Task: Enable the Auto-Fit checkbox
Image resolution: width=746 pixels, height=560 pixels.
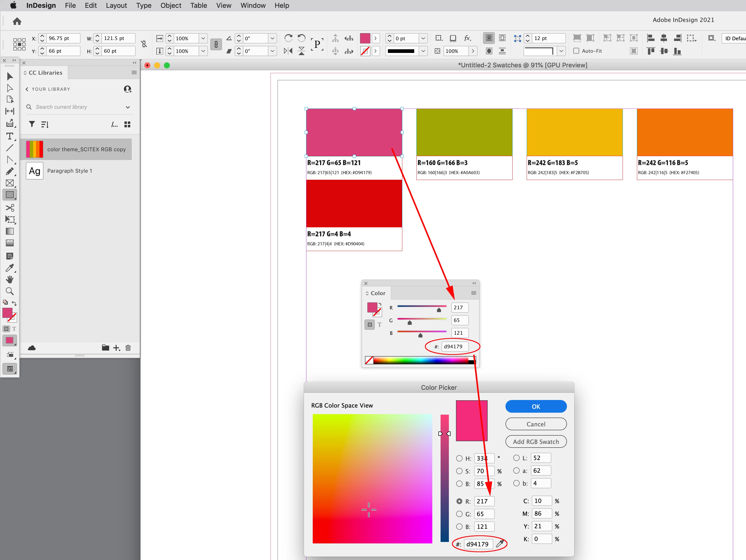Action: tap(576, 51)
